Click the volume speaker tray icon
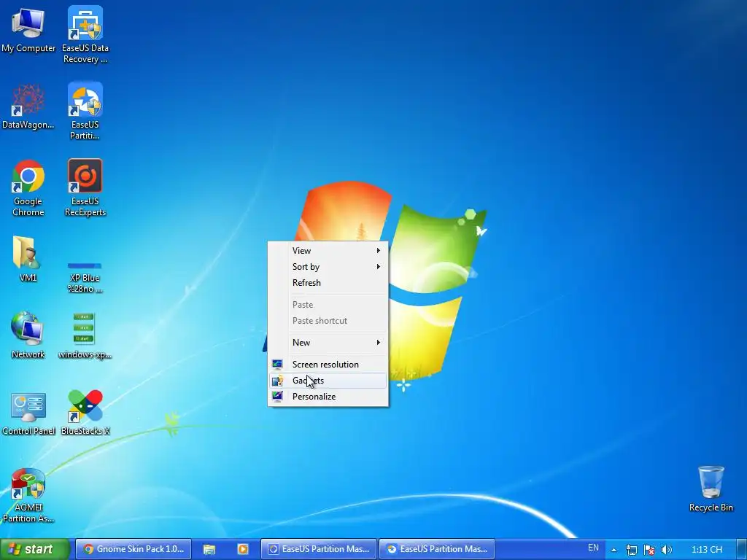 (667, 550)
